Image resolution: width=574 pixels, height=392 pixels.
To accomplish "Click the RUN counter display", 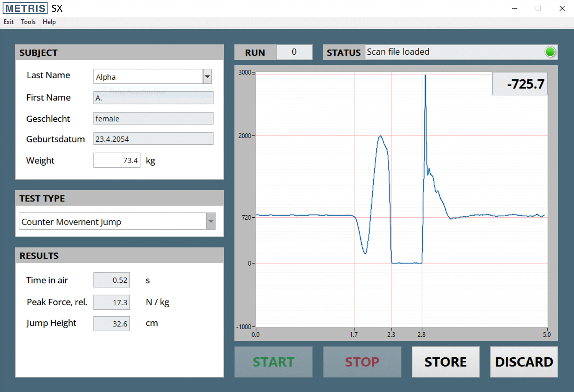I will tap(294, 52).
